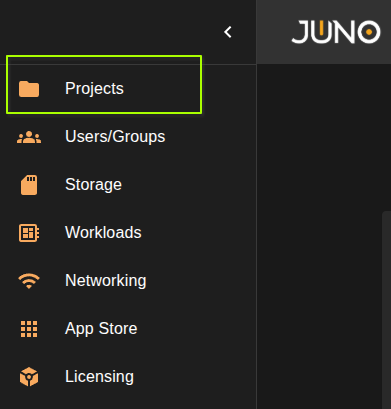The height and width of the screenshot is (409, 391).
Task: Click the Workloads chip icon
Action: tap(29, 233)
